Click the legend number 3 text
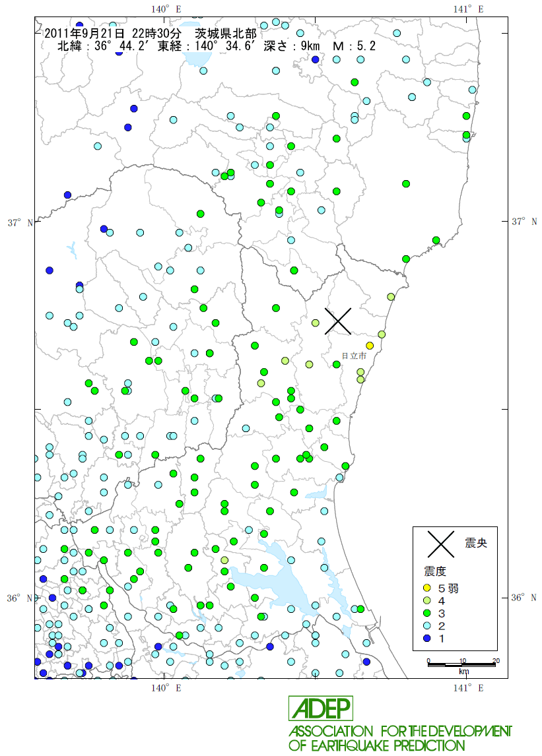 (441, 614)
